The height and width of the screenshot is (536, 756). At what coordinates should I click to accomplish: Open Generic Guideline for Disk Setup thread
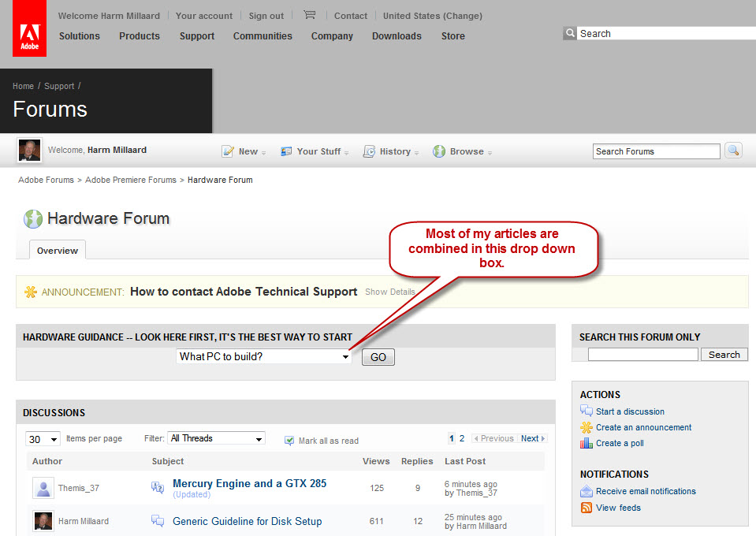tap(248, 521)
